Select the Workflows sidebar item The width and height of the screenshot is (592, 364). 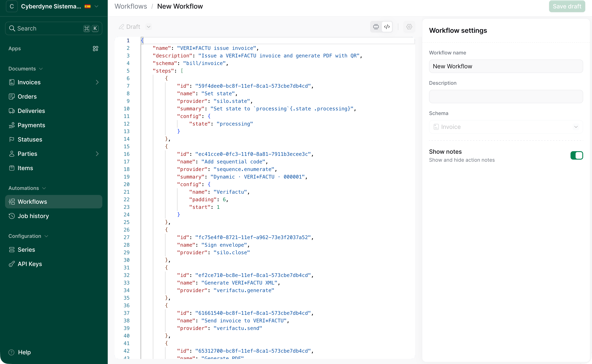[54, 202]
